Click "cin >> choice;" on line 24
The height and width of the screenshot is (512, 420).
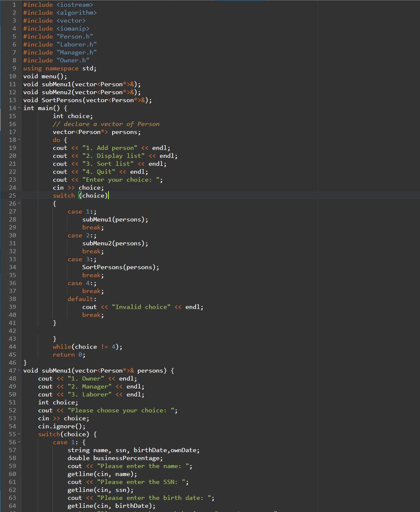click(x=78, y=188)
